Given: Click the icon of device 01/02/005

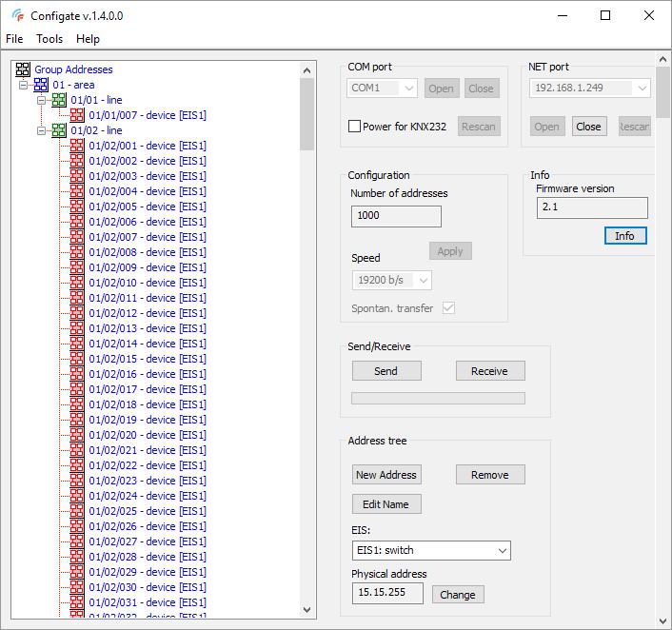Looking at the screenshot, I should pyautogui.click(x=77, y=207).
